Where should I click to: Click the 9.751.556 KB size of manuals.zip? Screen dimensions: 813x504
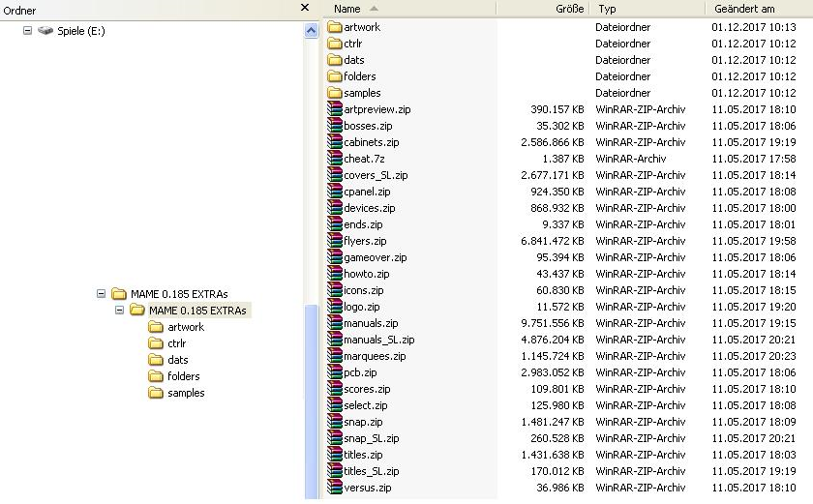pos(553,323)
